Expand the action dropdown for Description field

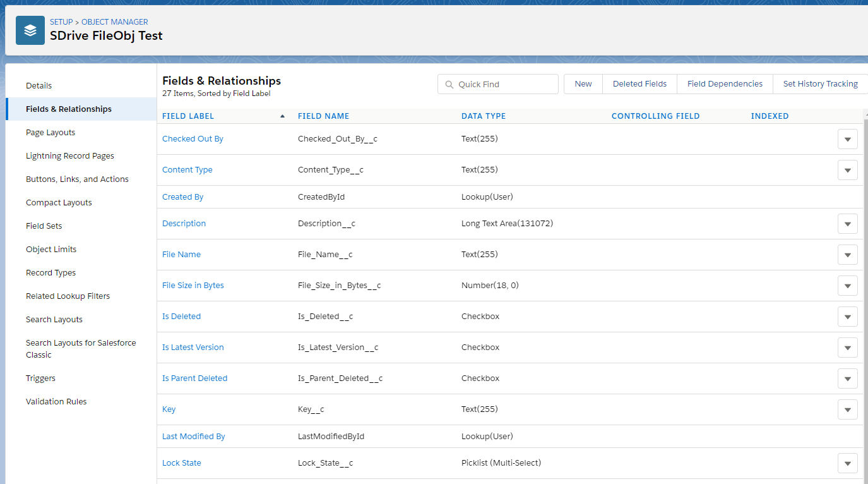tap(847, 224)
